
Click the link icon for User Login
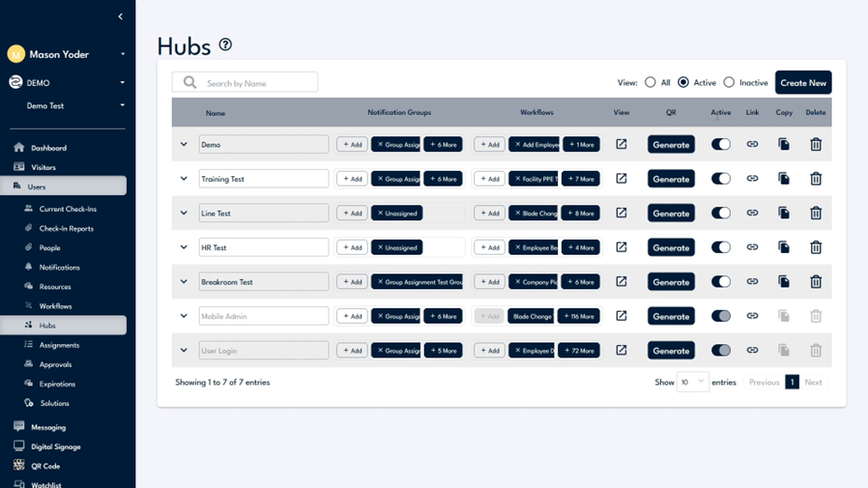click(x=752, y=351)
